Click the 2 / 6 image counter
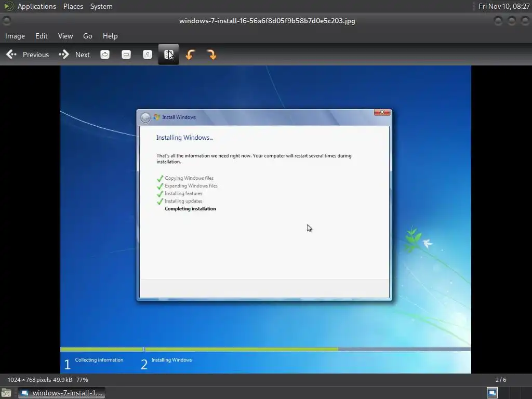The width and height of the screenshot is (532, 399). point(501,380)
